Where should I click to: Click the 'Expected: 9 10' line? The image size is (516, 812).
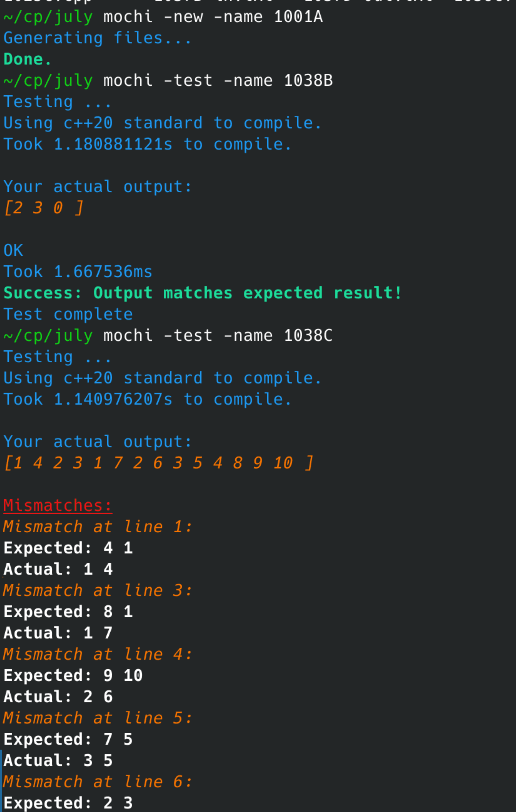click(73, 675)
